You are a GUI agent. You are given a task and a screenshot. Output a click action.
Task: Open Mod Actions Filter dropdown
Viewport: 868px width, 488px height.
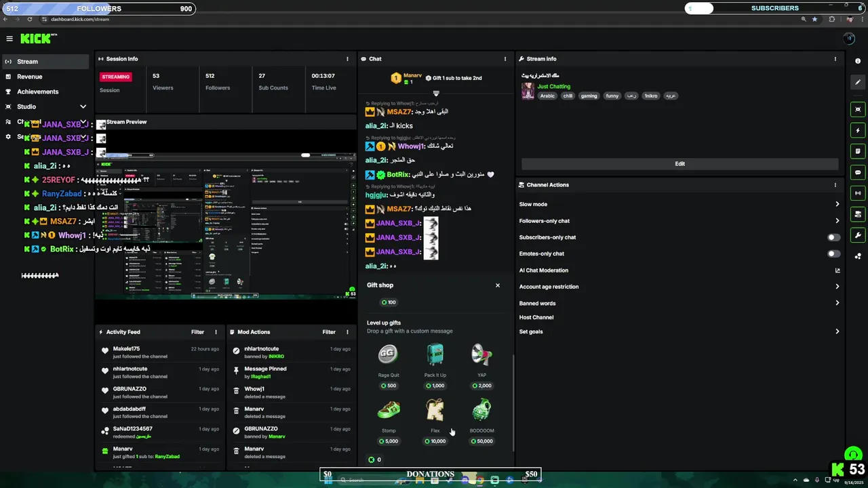click(x=329, y=332)
